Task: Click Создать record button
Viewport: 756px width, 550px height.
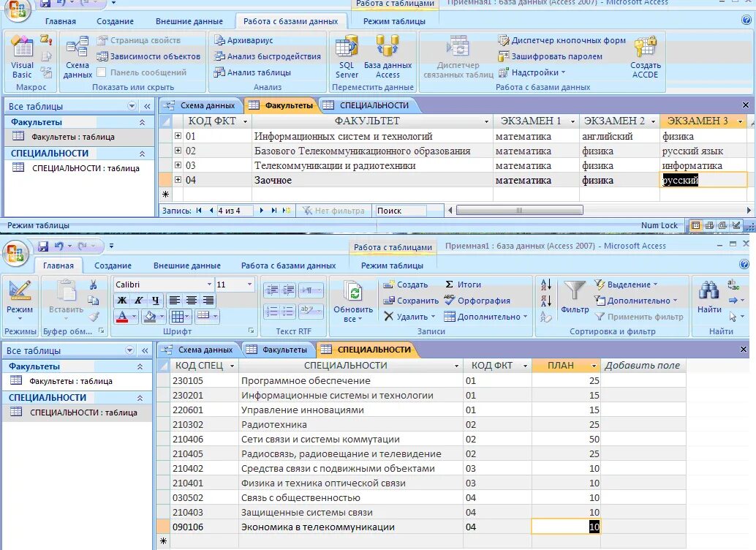Action: (x=406, y=285)
